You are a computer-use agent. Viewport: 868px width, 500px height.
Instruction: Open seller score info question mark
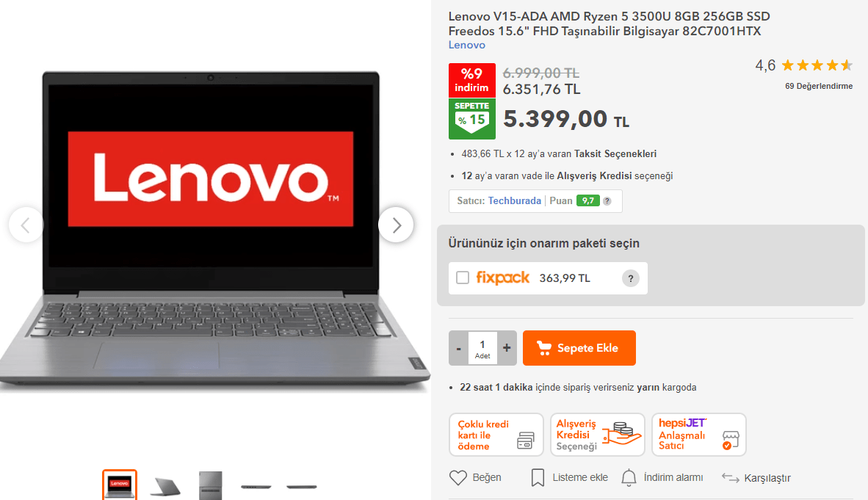point(607,201)
